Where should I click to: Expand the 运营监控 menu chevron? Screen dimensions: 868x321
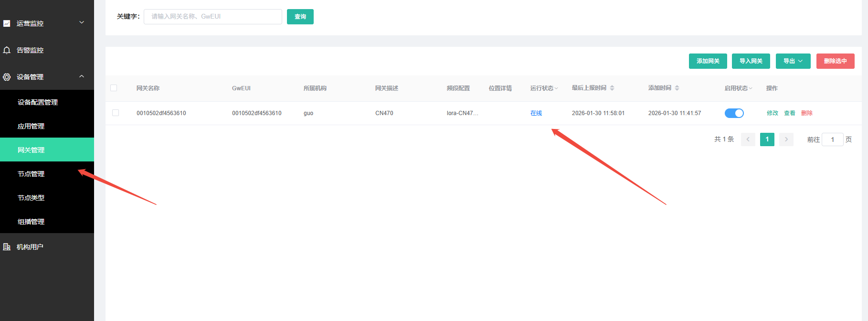click(x=82, y=22)
